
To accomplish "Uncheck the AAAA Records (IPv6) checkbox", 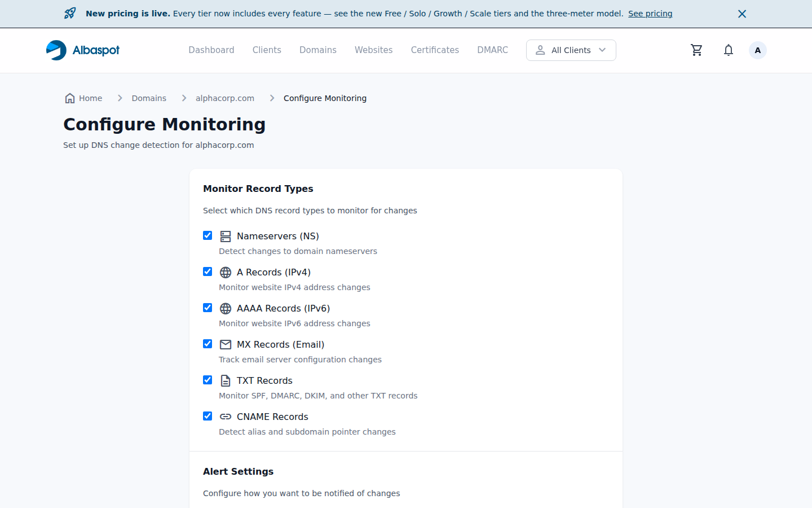I will pyautogui.click(x=208, y=308).
